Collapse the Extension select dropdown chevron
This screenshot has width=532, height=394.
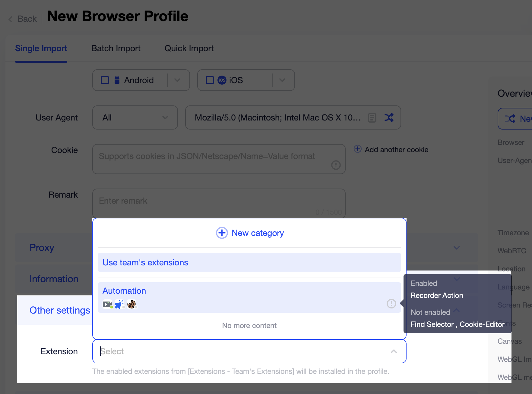click(394, 351)
